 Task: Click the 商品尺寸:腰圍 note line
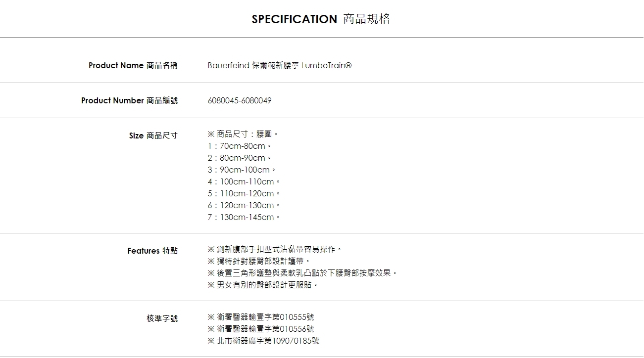point(243,134)
